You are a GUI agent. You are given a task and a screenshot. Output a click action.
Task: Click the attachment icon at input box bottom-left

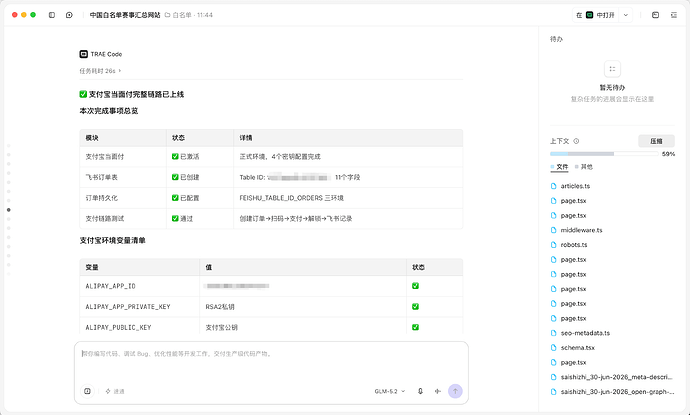click(87, 391)
